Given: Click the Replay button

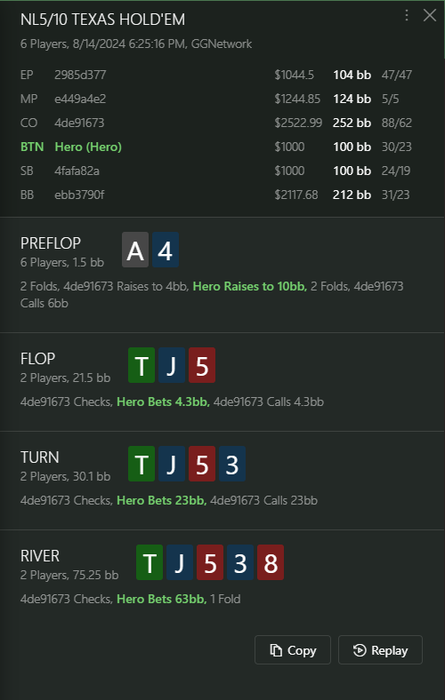Looking at the screenshot, I should pyautogui.click(x=380, y=650).
